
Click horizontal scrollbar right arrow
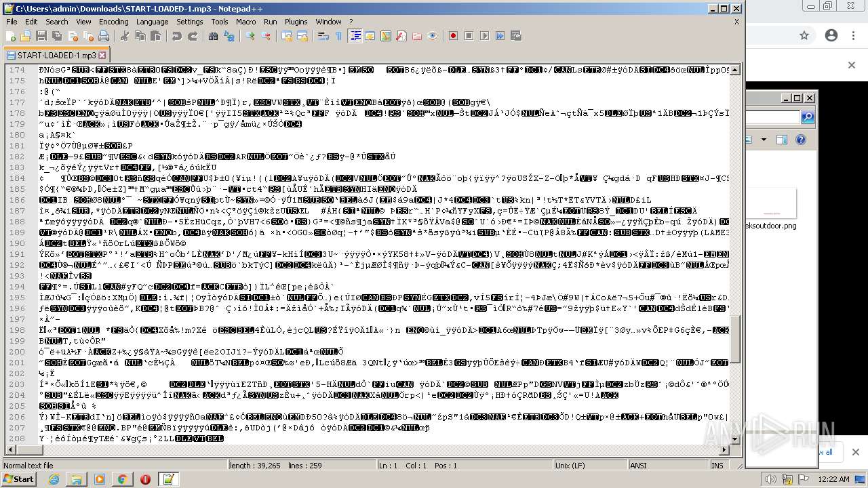(x=725, y=450)
